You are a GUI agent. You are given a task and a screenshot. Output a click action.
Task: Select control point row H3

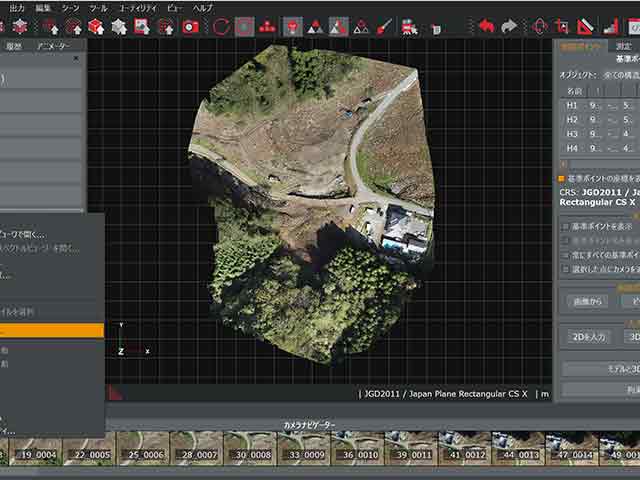coord(599,134)
